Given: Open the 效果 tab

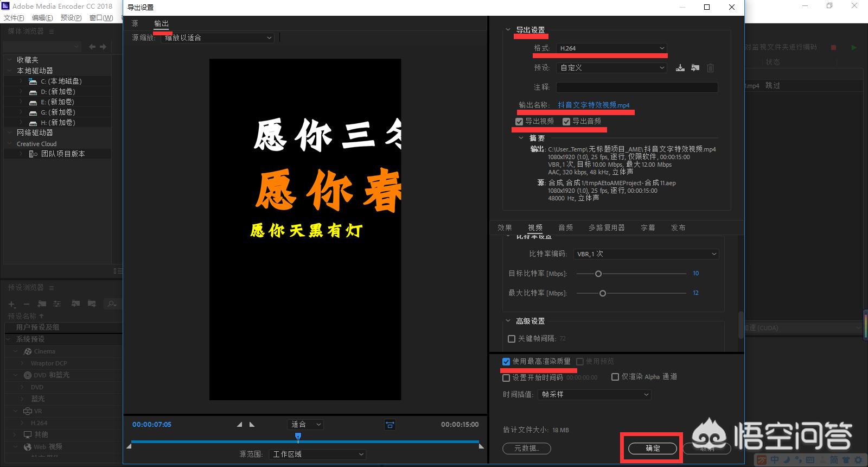Looking at the screenshot, I should pos(505,228).
